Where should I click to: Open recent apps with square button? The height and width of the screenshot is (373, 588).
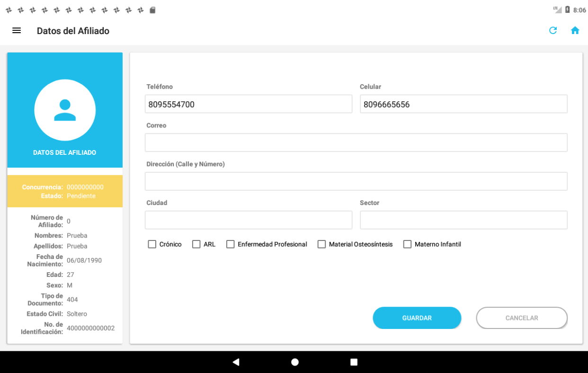pyautogui.click(x=354, y=362)
